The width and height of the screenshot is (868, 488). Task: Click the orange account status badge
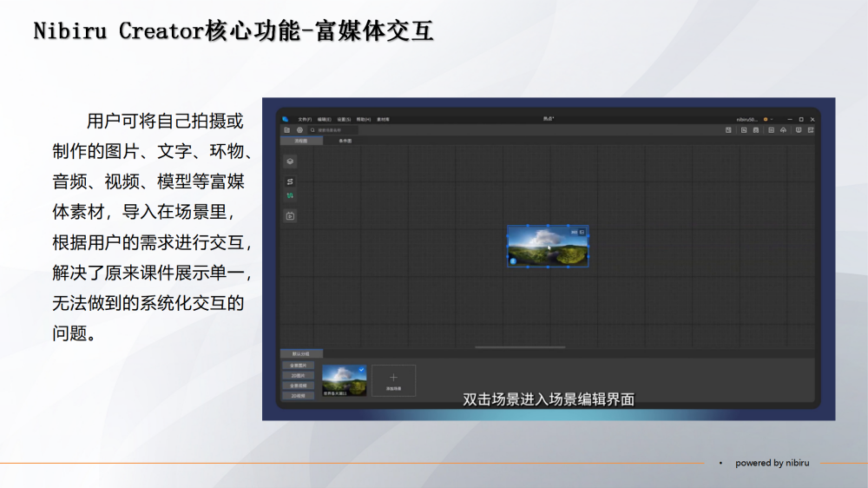(x=766, y=119)
